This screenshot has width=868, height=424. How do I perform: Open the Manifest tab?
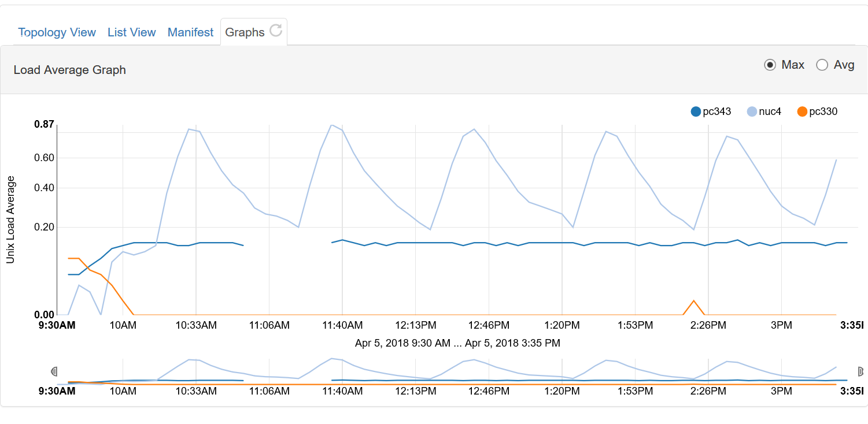click(x=190, y=32)
